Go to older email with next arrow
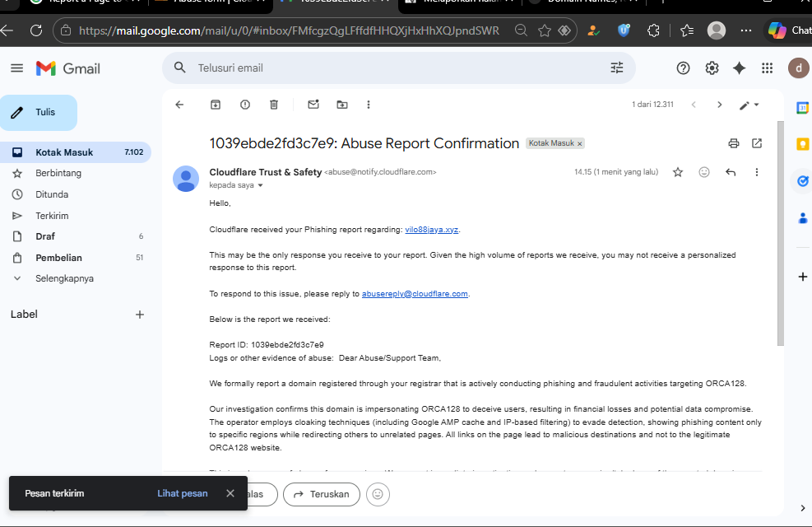 tap(719, 105)
